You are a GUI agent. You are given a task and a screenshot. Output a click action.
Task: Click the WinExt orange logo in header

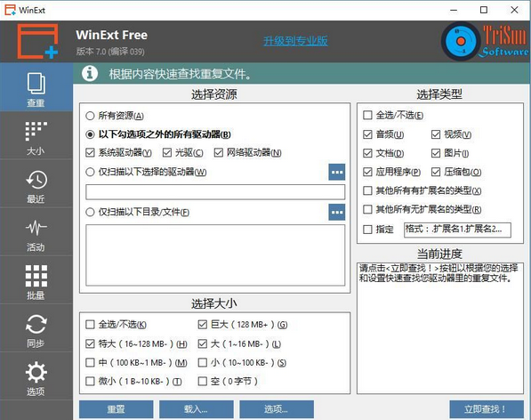37,41
